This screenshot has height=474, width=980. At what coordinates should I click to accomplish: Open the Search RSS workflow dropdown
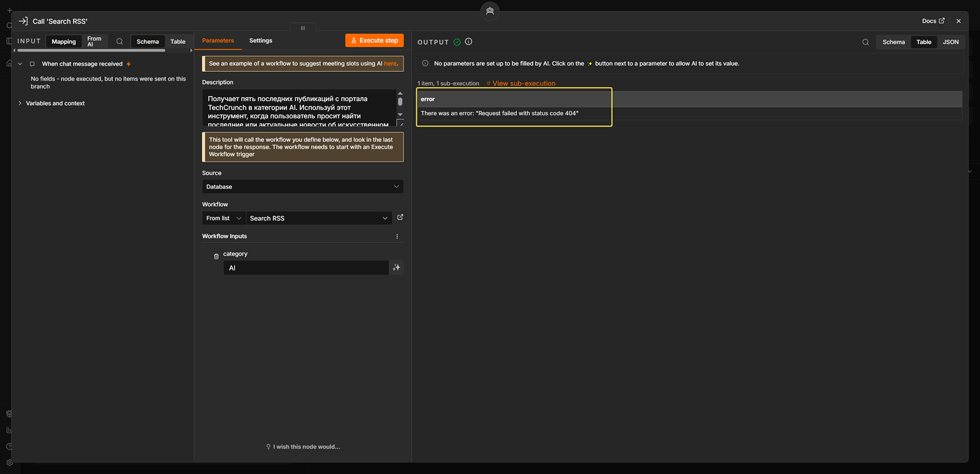(x=319, y=218)
